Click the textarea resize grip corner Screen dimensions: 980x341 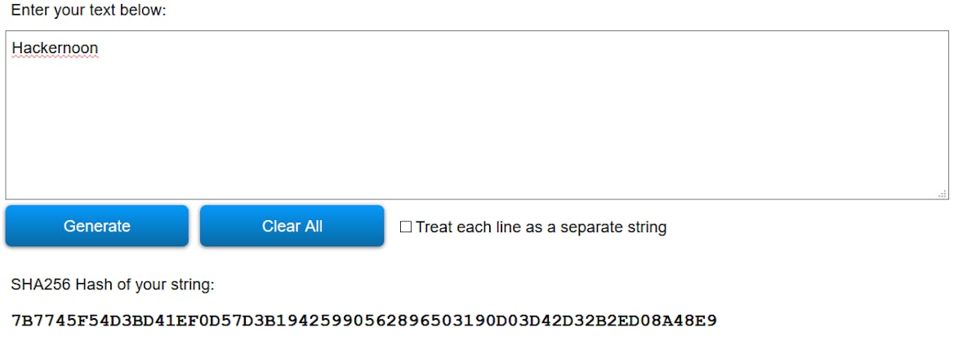(942, 194)
